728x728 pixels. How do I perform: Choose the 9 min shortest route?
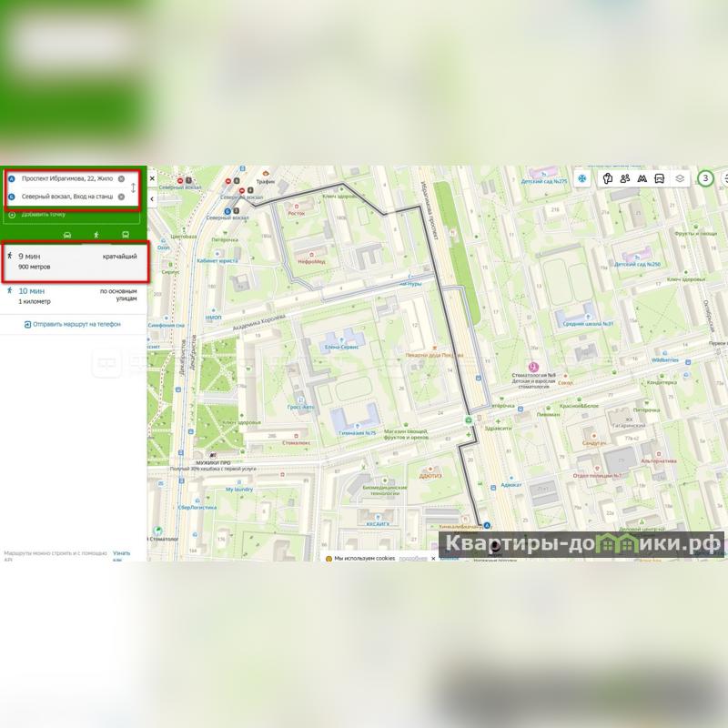tap(73, 262)
